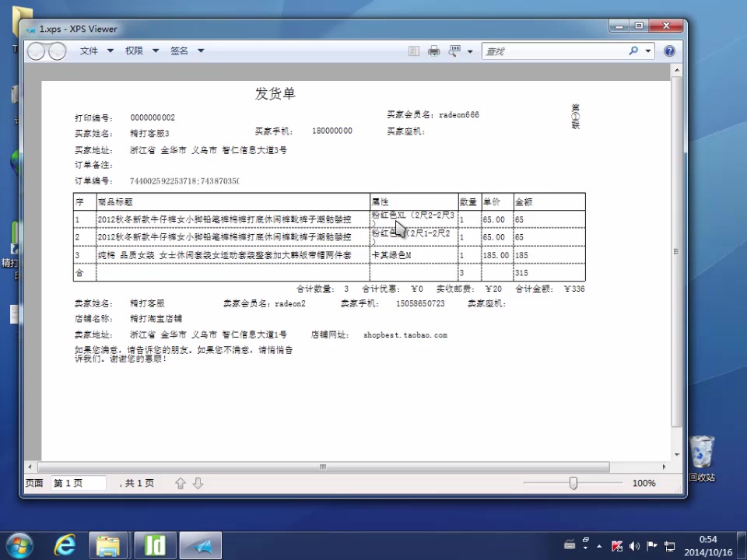The width and height of the screenshot is (747, 560).
Task: Click the search magnifier icon
Action: click(633, 51)
